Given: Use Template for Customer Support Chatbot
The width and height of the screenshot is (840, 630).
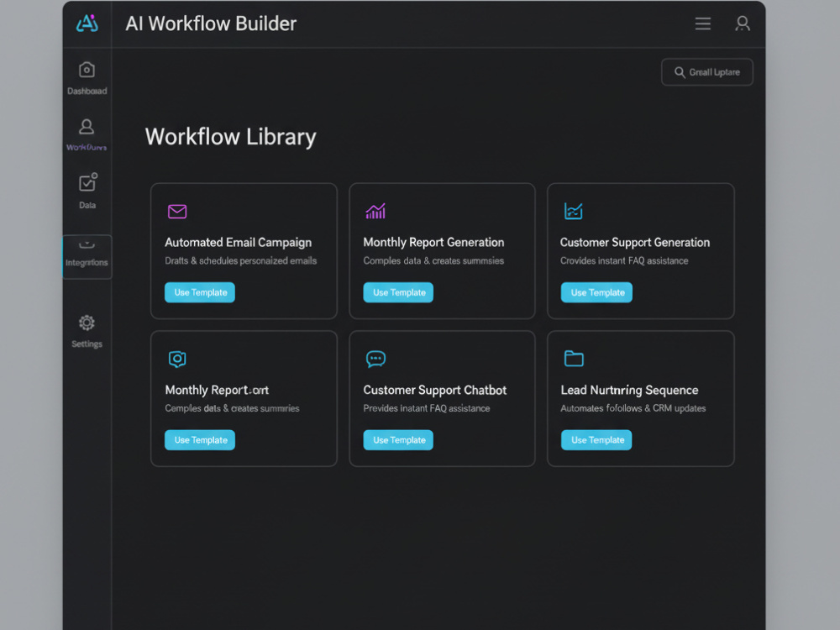Looking at the screenshot, I should [398, 440].
